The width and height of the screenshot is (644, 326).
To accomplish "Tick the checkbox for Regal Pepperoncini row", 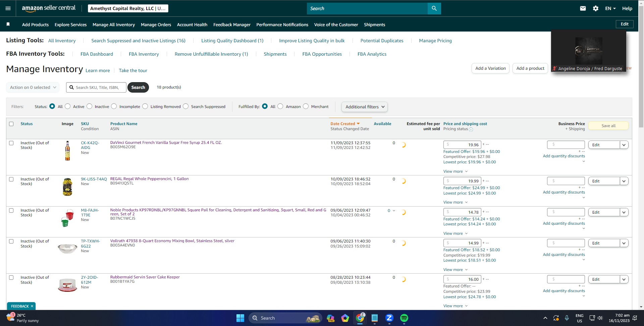I will click(11, 179).
